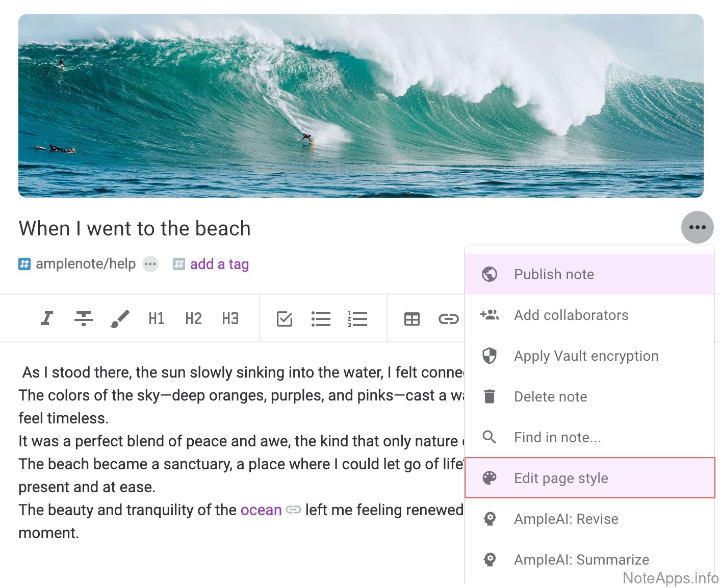Viewport: 720px width, 588px height.
Task: Click the italic formatting icon
Action: click(47, 318)
